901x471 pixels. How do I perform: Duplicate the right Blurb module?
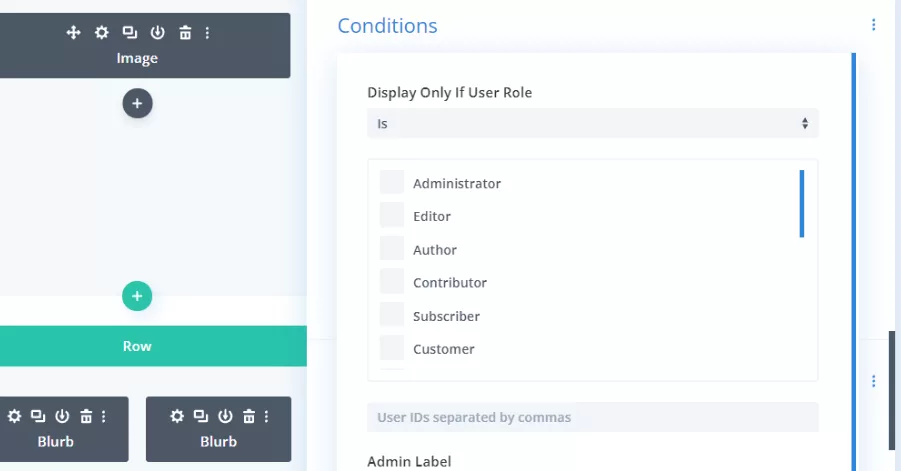tap(201, 416)
